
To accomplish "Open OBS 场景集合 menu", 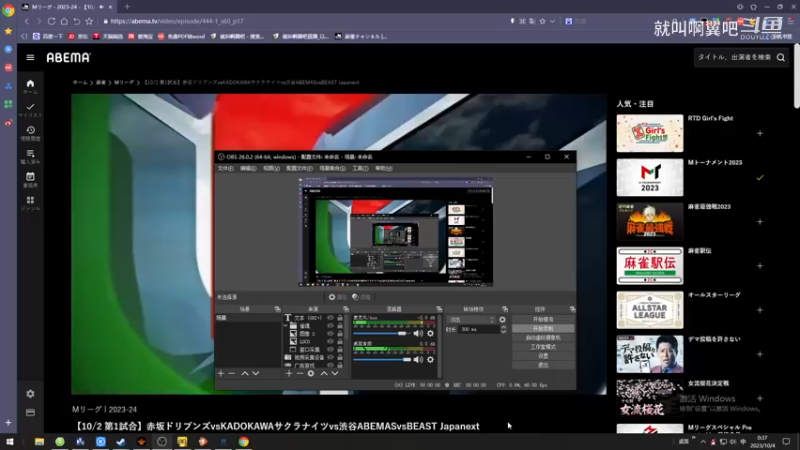I will coord(332,168).
